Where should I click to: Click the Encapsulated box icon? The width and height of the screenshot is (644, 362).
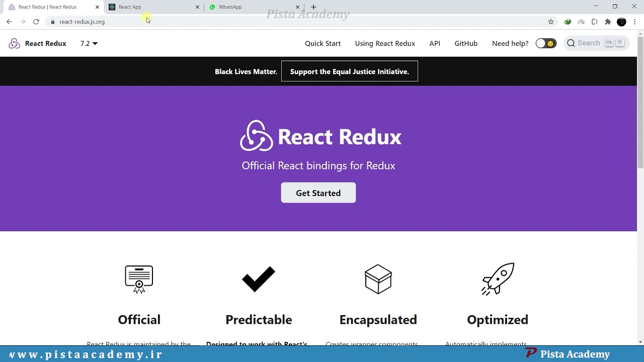pyautogui.click(x=378, y=279)
